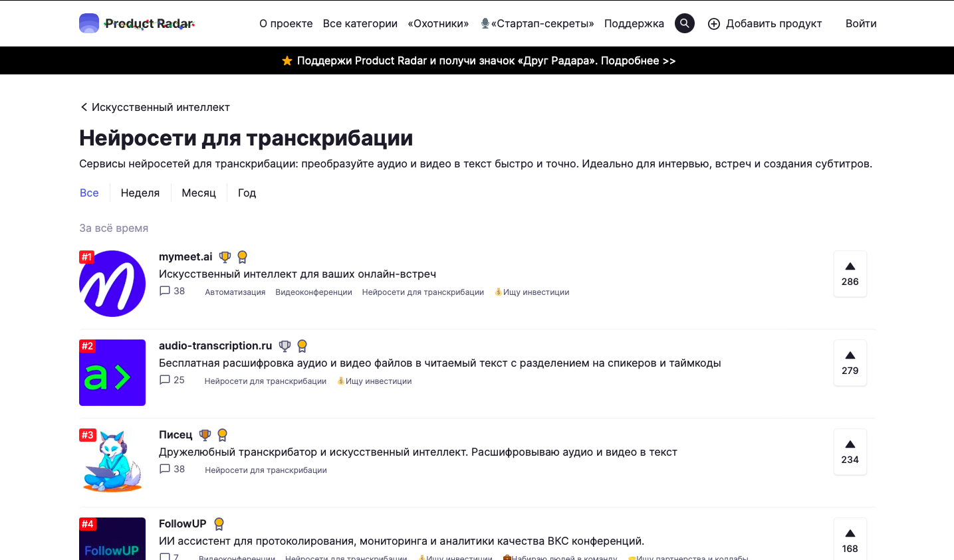Upvote FollowUP with the arrow
Image resolution: width=954 pixels, height=560 pixels.
point(850,533)
